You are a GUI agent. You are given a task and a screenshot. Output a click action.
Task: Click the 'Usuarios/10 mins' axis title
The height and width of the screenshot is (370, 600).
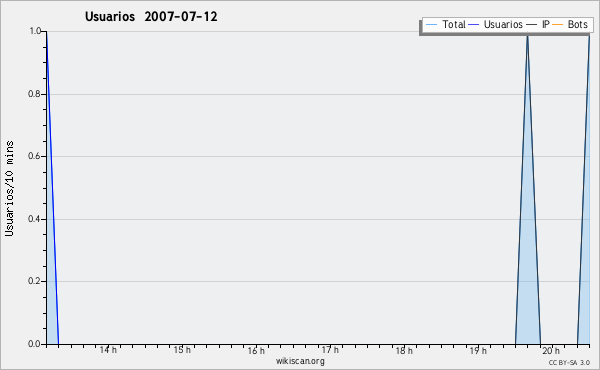coord(10,188)
